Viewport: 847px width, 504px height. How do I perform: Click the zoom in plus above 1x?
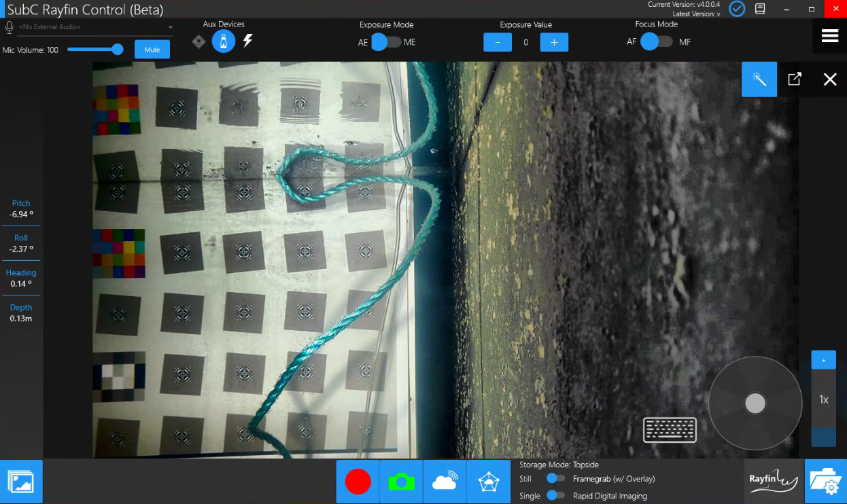click(823, 360)
